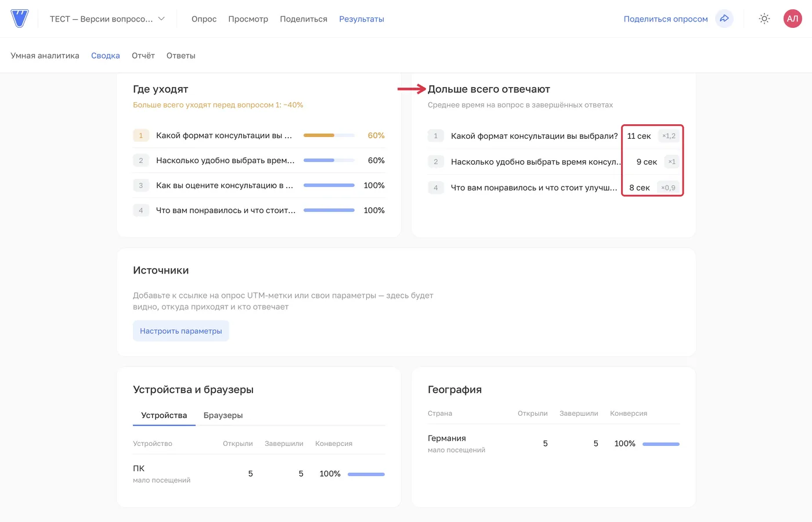Click the Дольше всего отвечают heading
The height and width of the screenshot is (522, 812).
click(x=489, y=89)
